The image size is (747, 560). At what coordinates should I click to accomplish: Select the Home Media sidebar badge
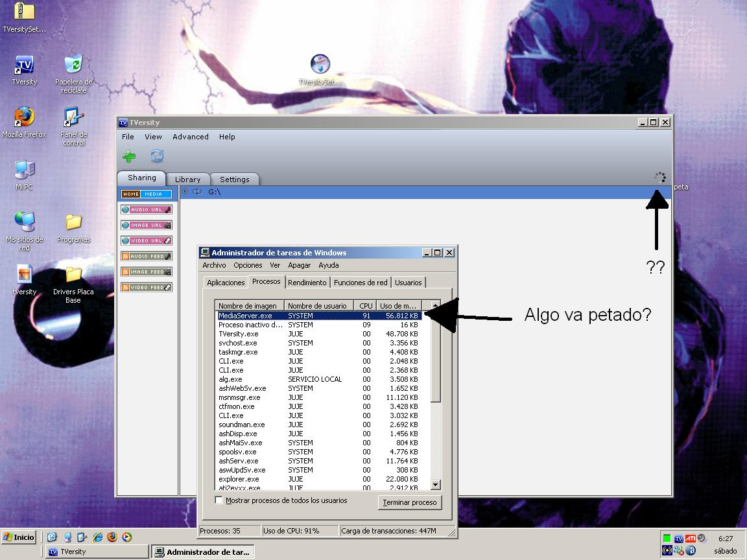tap(146, 194)
